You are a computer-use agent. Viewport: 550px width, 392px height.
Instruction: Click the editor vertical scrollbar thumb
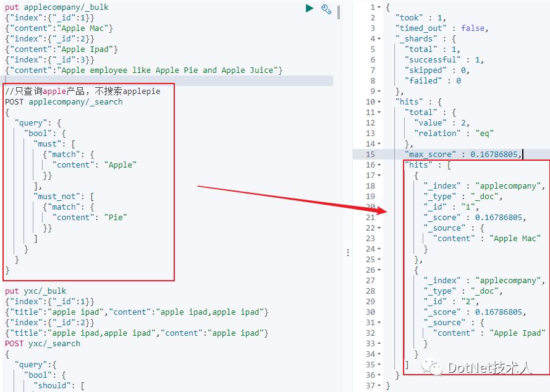click(339, 12)
